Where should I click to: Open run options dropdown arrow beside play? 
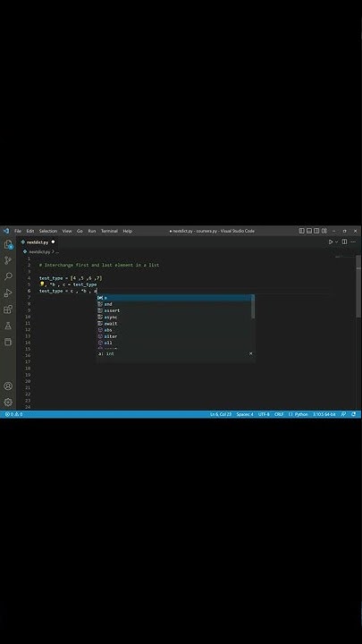[x=336, y=241]
